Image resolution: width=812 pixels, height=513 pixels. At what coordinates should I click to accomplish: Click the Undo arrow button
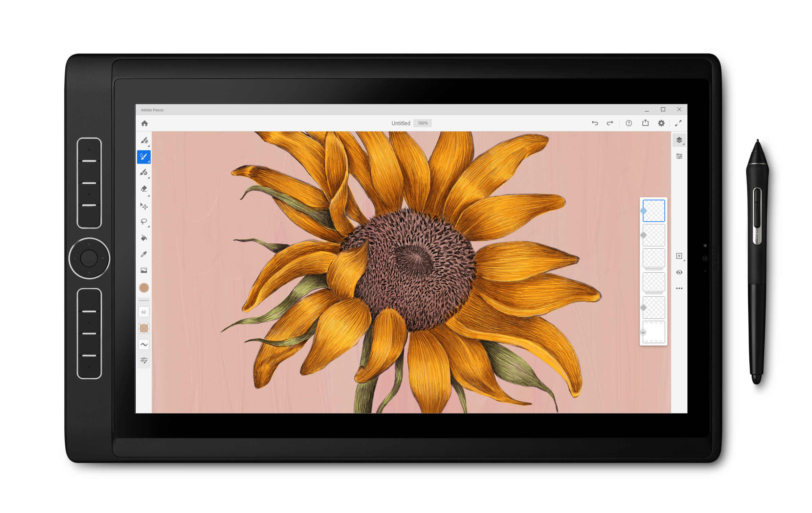595,123
